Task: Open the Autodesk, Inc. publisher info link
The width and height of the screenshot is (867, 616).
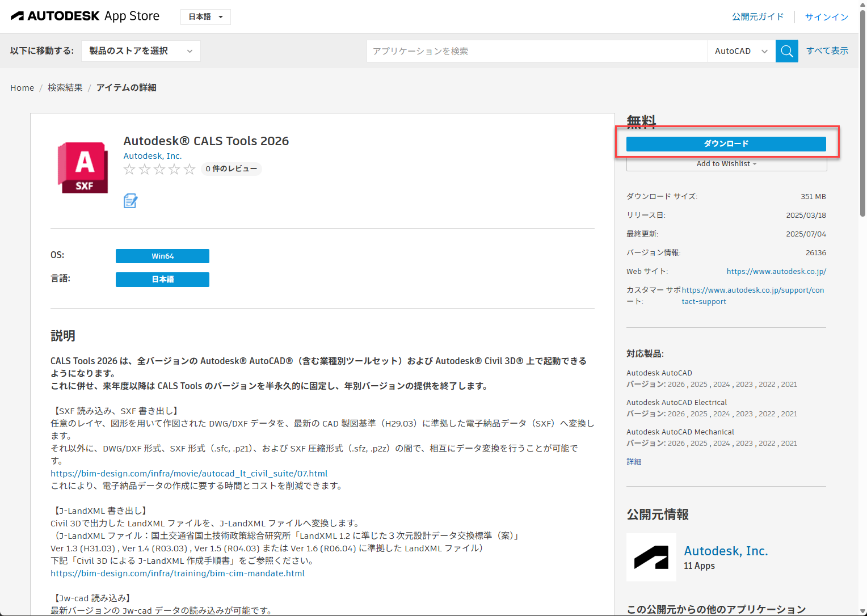Action: pyautogui.click(x=726, y=551)
